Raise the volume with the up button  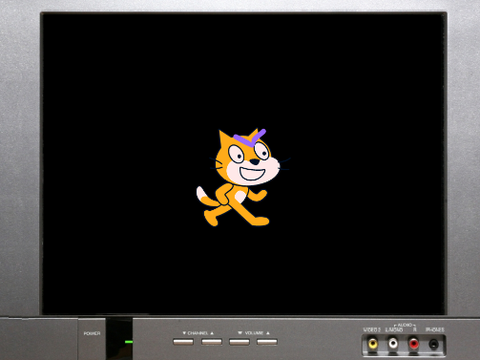click(267, 342)
